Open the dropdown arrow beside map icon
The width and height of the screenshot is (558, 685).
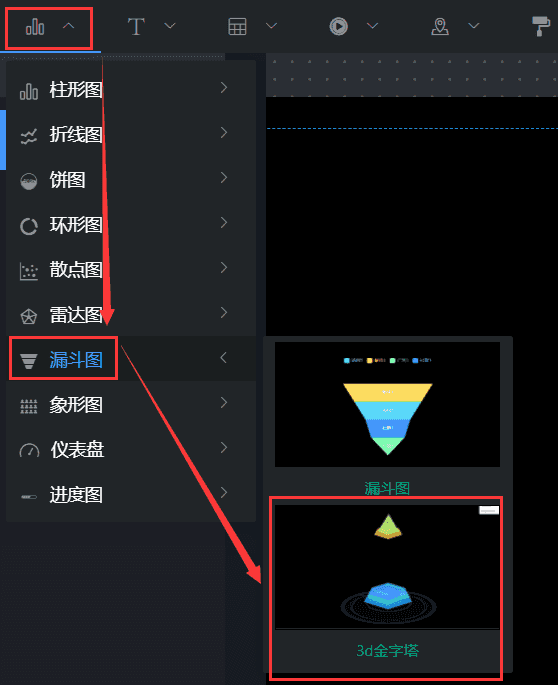(x=474, y=26)
